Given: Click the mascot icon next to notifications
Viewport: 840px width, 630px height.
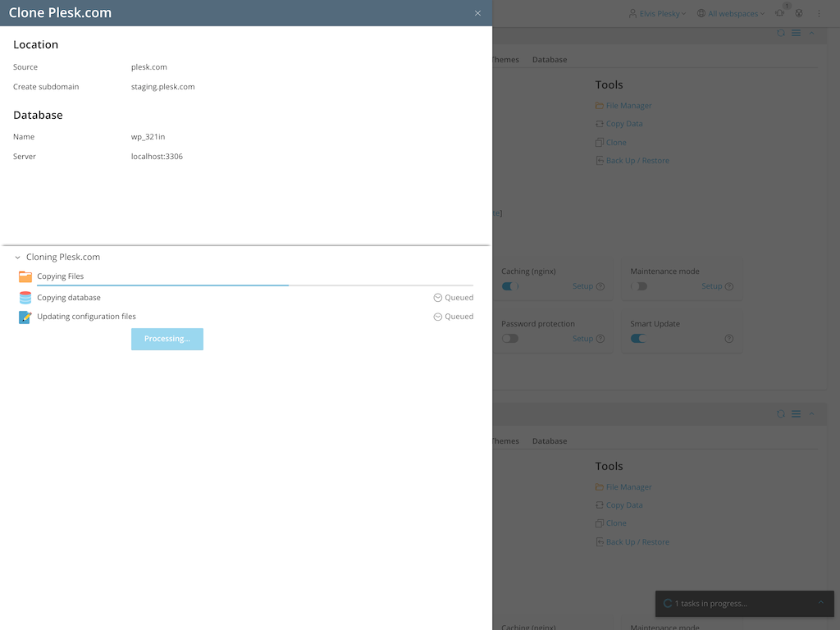Looking at the screenshot, I should 798,13.
